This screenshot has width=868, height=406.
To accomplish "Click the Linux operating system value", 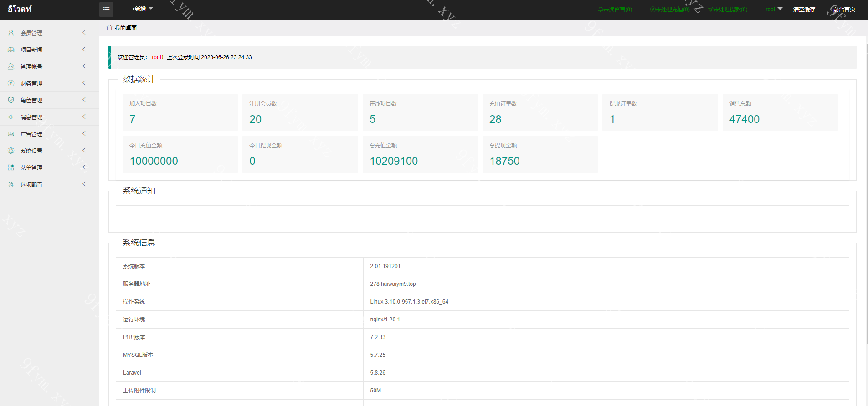I will (409, 302).
